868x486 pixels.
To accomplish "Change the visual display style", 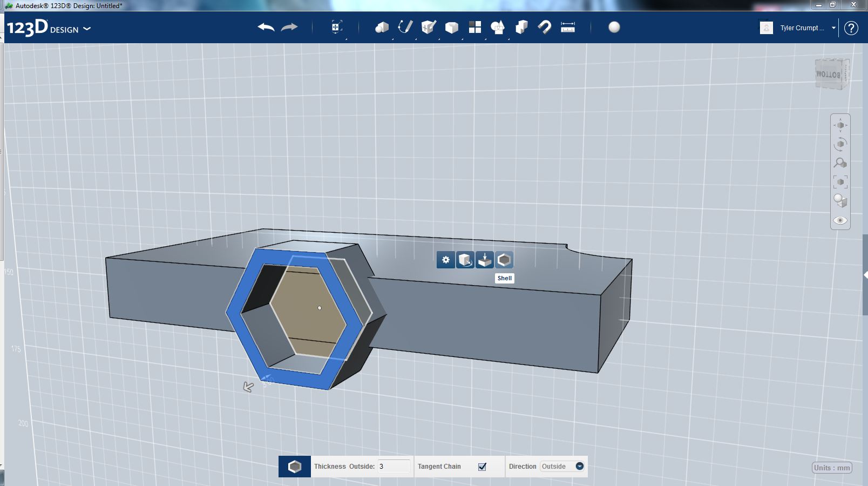I will [x=840, y=201].
